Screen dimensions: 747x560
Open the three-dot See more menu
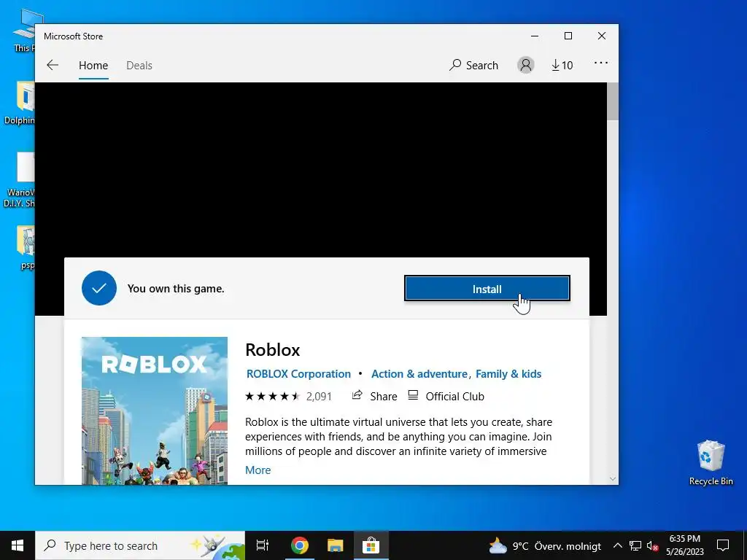tap(601, 63)
